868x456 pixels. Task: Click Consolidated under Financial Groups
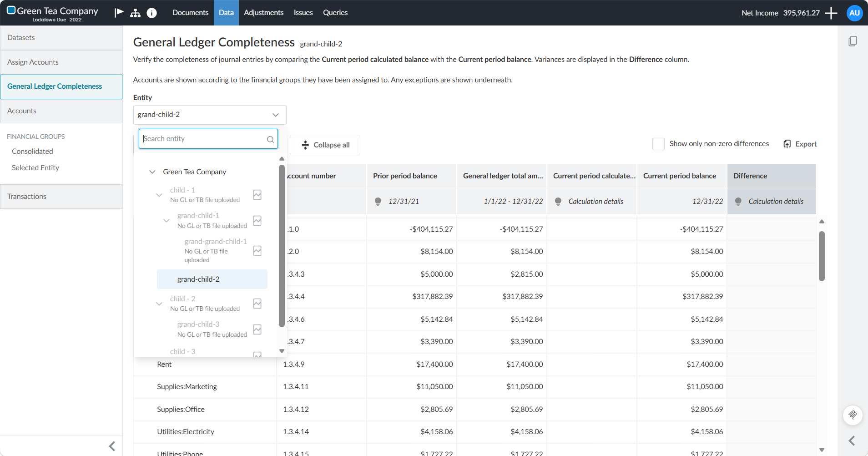(x=32, y=152)
